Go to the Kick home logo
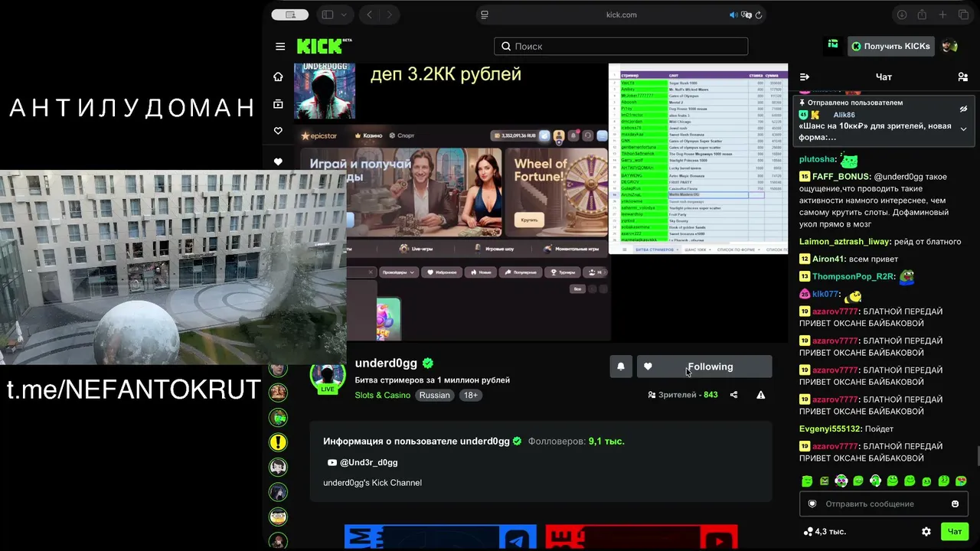Viewport: 980px width, 551px height. click(324, 46)
